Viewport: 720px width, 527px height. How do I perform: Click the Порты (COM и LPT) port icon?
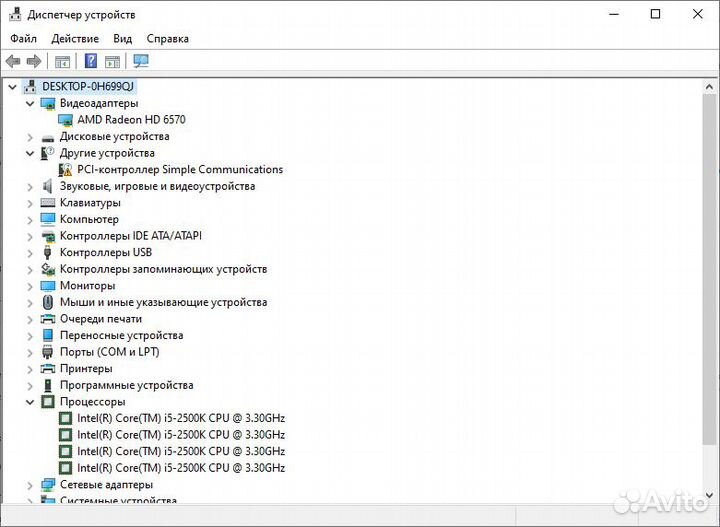coord(47,352)
